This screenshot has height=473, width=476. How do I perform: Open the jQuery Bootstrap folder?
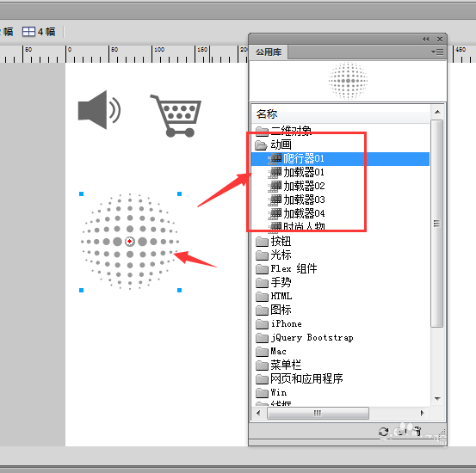305,338
